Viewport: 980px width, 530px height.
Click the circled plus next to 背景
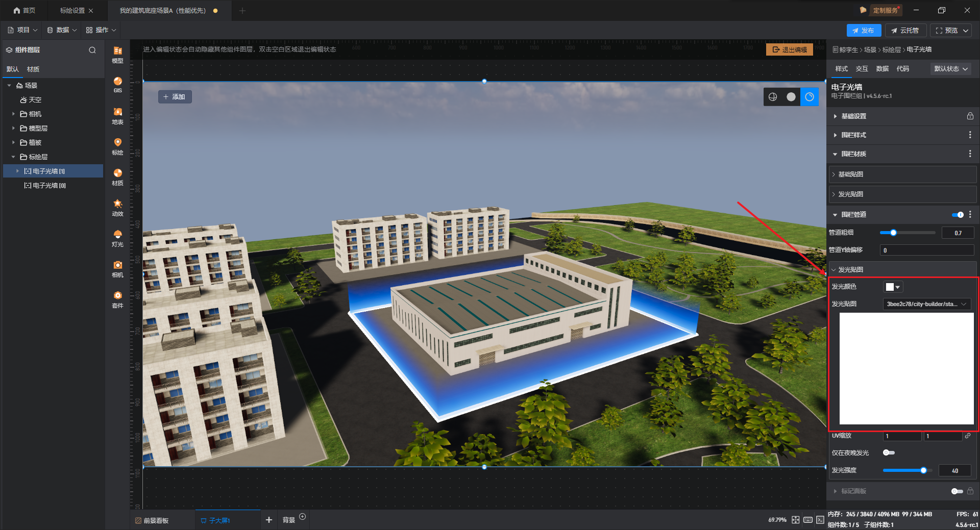coord(302,517)
